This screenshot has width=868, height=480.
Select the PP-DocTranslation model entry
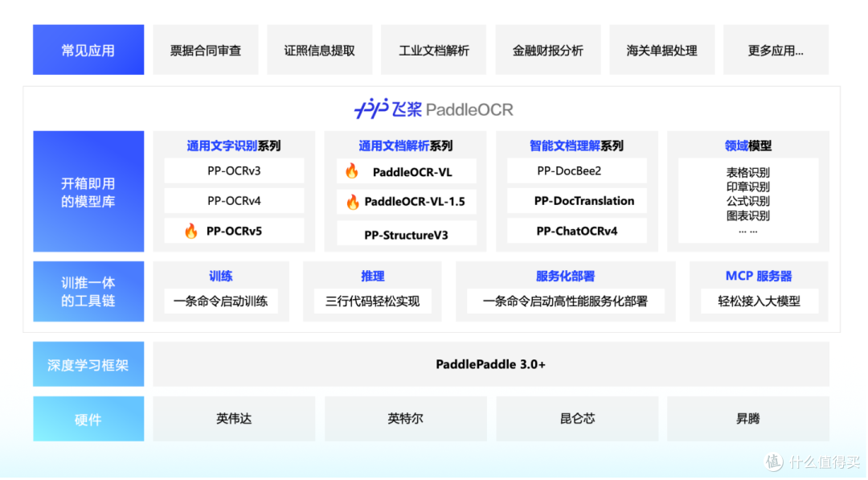[577, 201]
